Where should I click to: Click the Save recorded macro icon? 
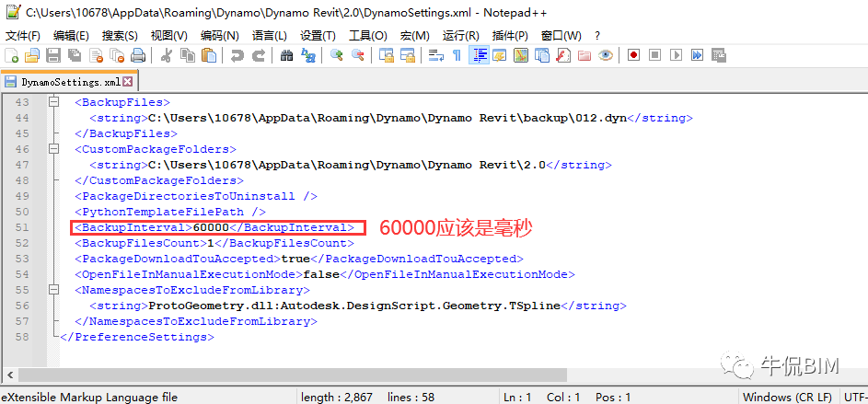[x=719, y=55]
